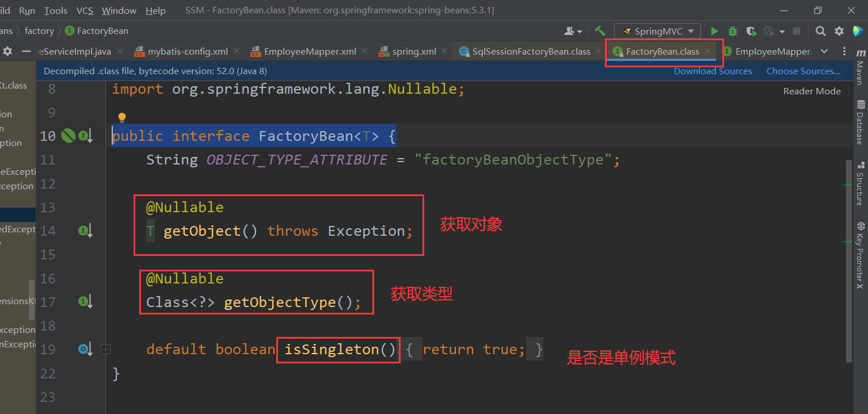Open the VCS menu
868x414 pixels.
pyautogui.click(x=85, y=10)
